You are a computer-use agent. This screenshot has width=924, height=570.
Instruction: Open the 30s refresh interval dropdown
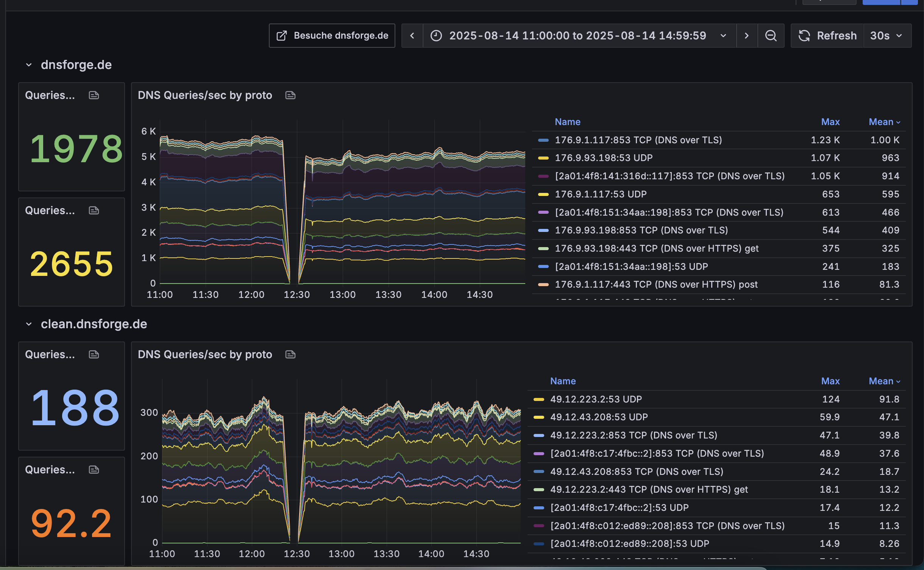click(x=887, y=36)
